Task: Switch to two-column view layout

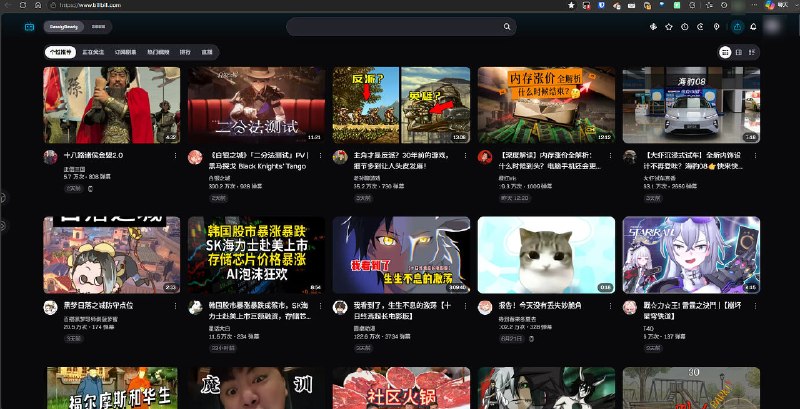Action: [x=739, y=52]
